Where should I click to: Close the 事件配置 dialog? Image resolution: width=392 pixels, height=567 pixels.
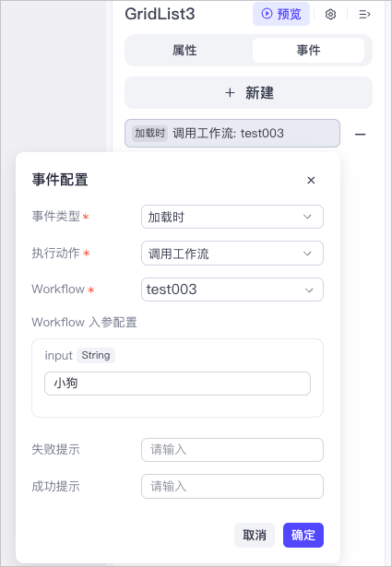[311, 180]
